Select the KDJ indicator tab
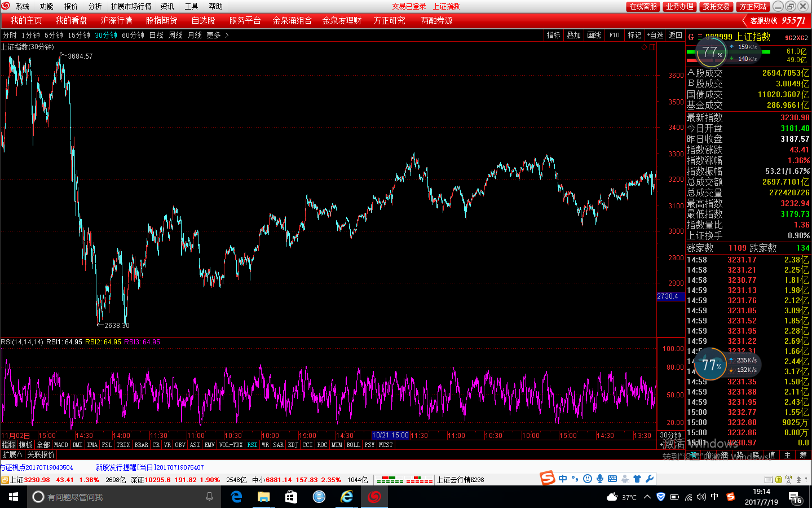This screenshot has height=508, width=812. (x=293, y=445)
